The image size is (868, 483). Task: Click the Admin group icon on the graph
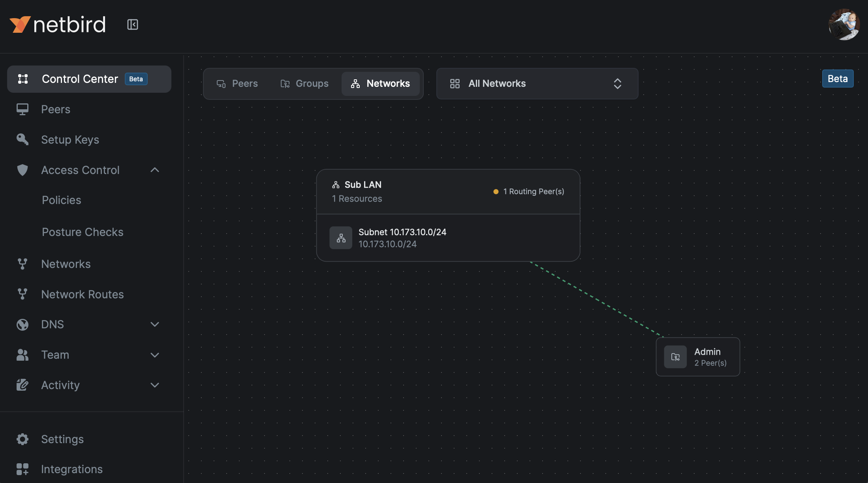[675, 357]
